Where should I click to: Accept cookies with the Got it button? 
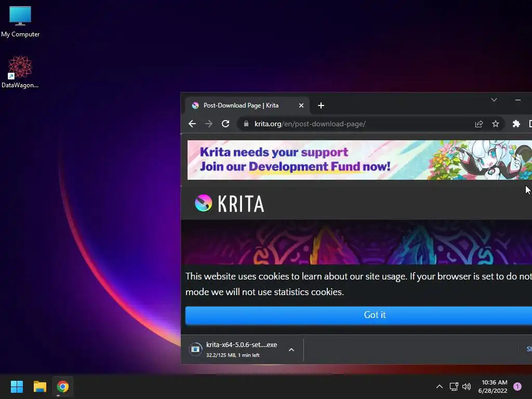(x=358, y=315)
